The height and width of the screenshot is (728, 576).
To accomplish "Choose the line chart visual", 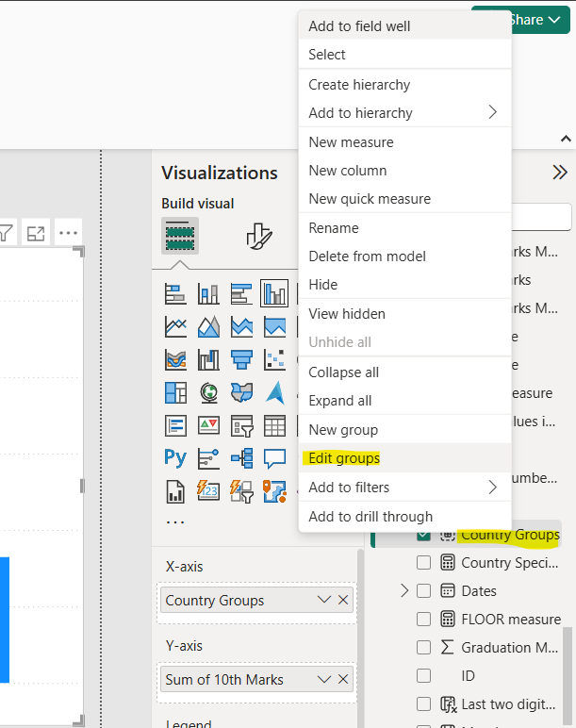I will (175, 327).
